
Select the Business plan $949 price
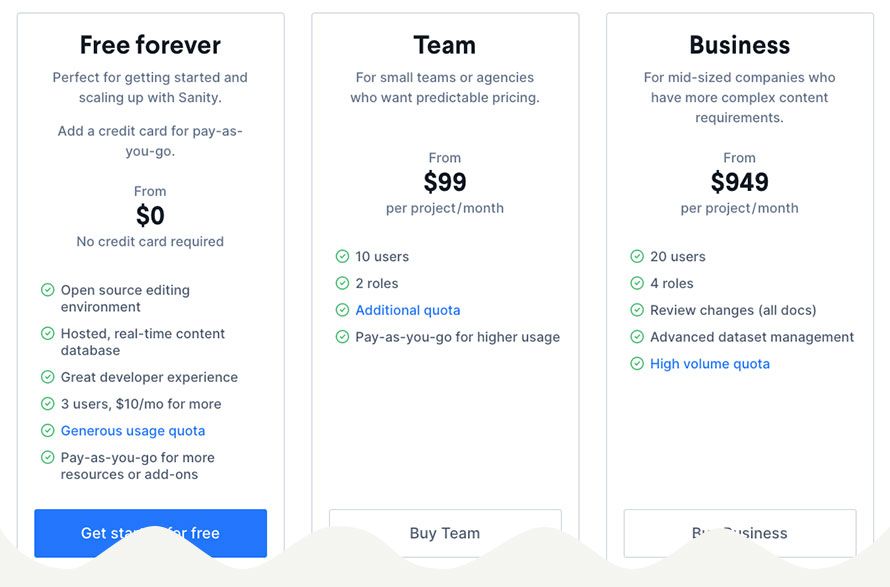click(x=740, y=182)
